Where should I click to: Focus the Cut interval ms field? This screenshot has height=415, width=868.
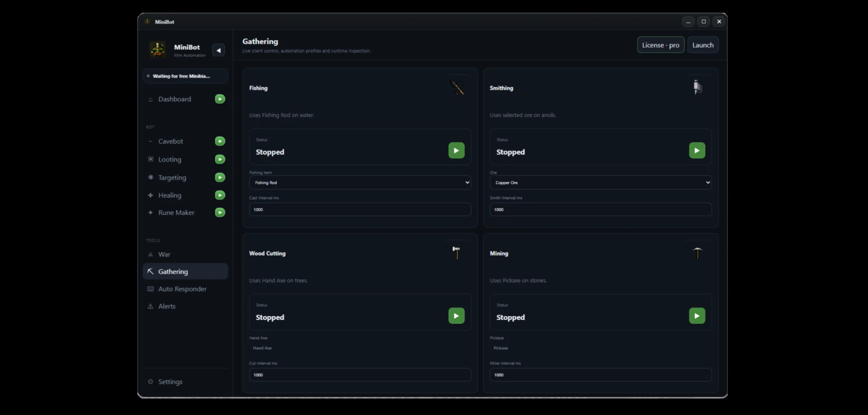[x=360, y=375]
